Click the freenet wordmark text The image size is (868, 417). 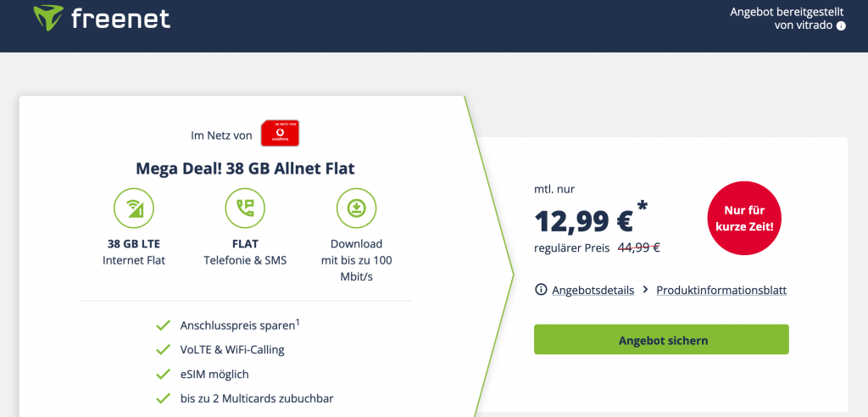121,18
